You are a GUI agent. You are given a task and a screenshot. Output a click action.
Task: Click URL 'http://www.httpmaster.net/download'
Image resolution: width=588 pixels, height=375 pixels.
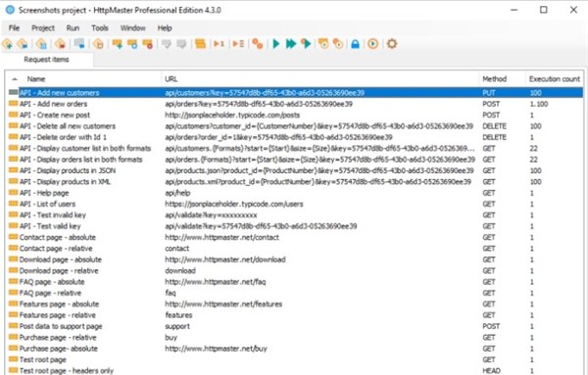(x=225, y=259)
